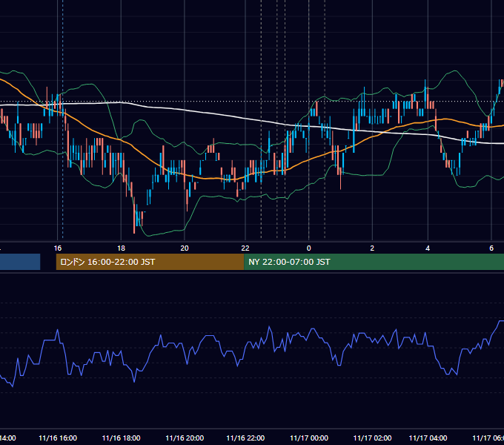Click the 11/17 00:00 time label
This screenshot has height=445, width=504.
[309, 438]
